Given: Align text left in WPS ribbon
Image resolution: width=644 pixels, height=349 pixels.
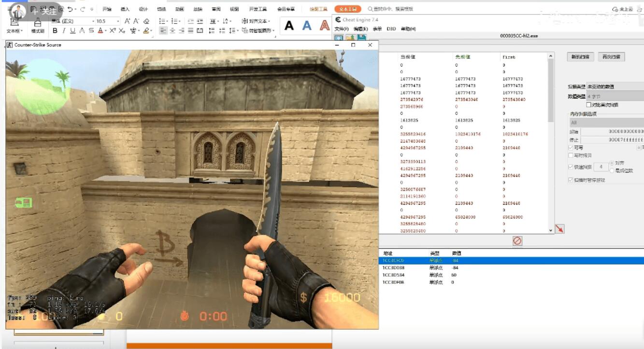Looking at the screenshot, I should [x=163, y=30].
